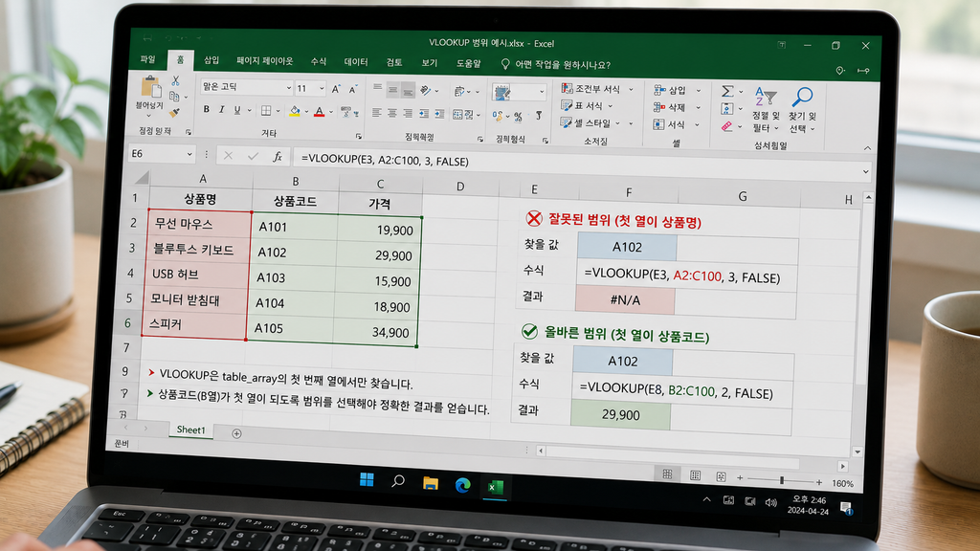The height and width of the screenshot is (551, 980).
Task: Open the 페이지 레이아웃 ribbon tab
Action: pos(264,60)
